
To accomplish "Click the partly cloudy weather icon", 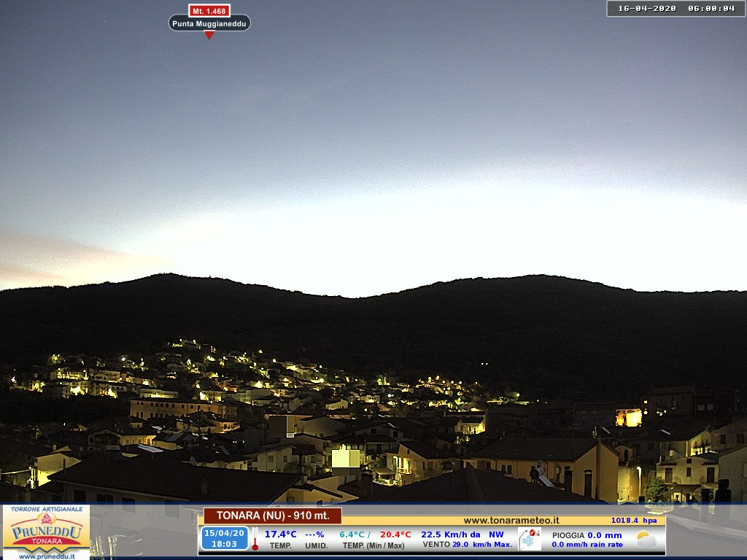I will pos(646,539).
